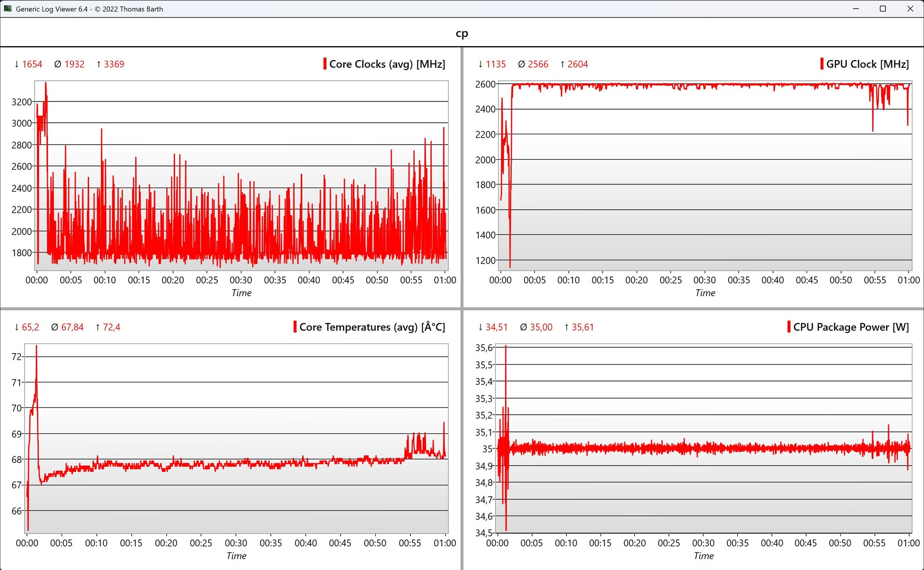Click the Generic Log Viewer app icon

(8, 9)
